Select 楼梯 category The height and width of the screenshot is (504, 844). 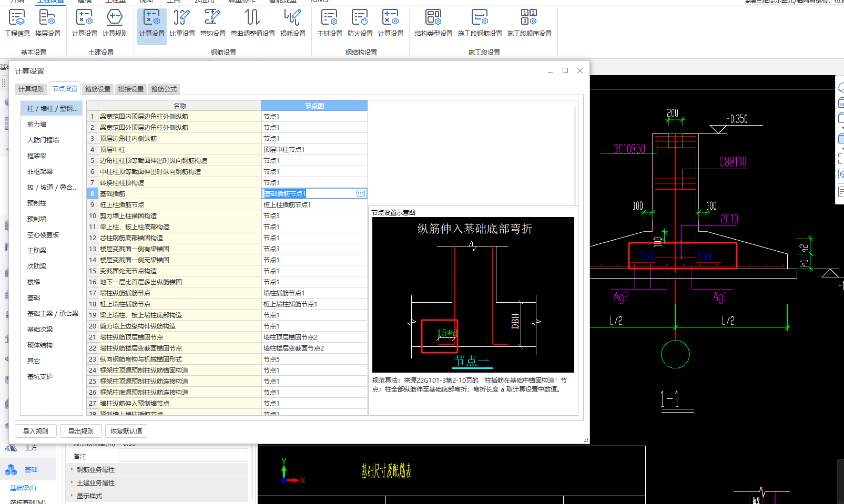pos(52,282)
